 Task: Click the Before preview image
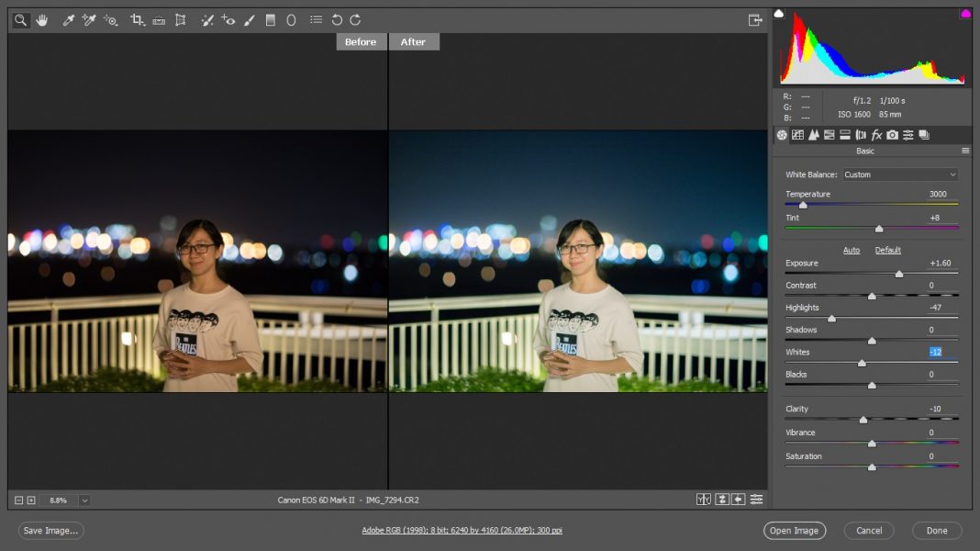197,261
